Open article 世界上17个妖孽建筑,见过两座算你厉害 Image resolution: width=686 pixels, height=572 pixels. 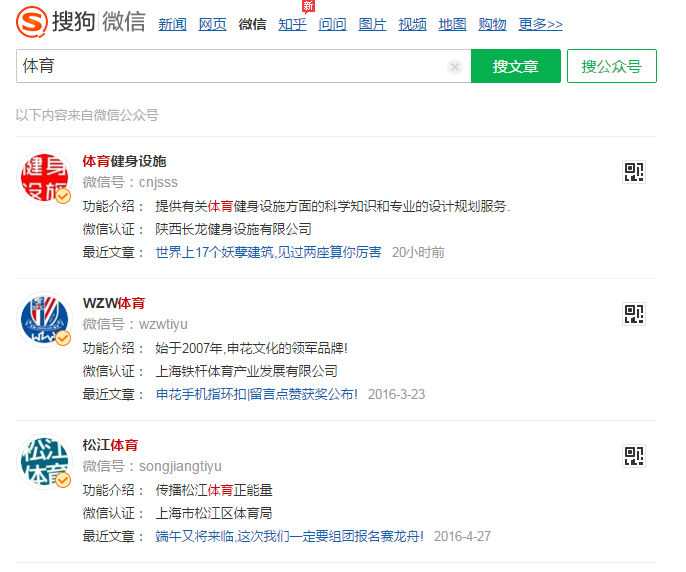(268, 253)
